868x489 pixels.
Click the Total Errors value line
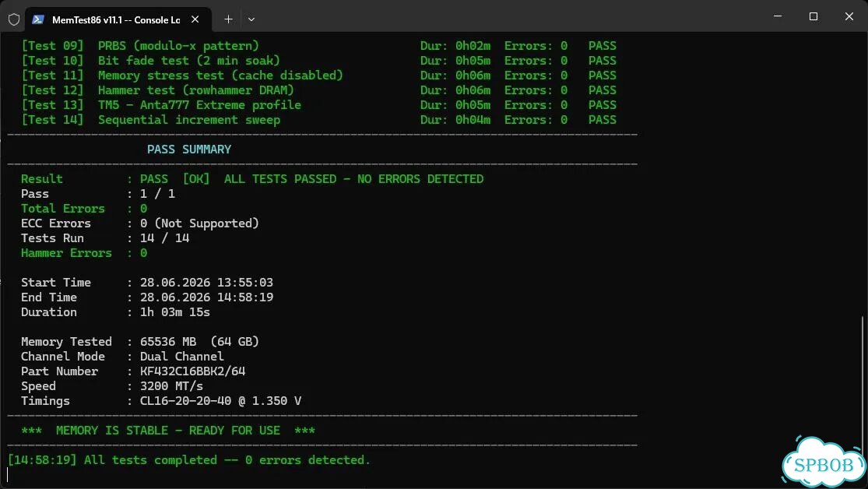[84, 209]
